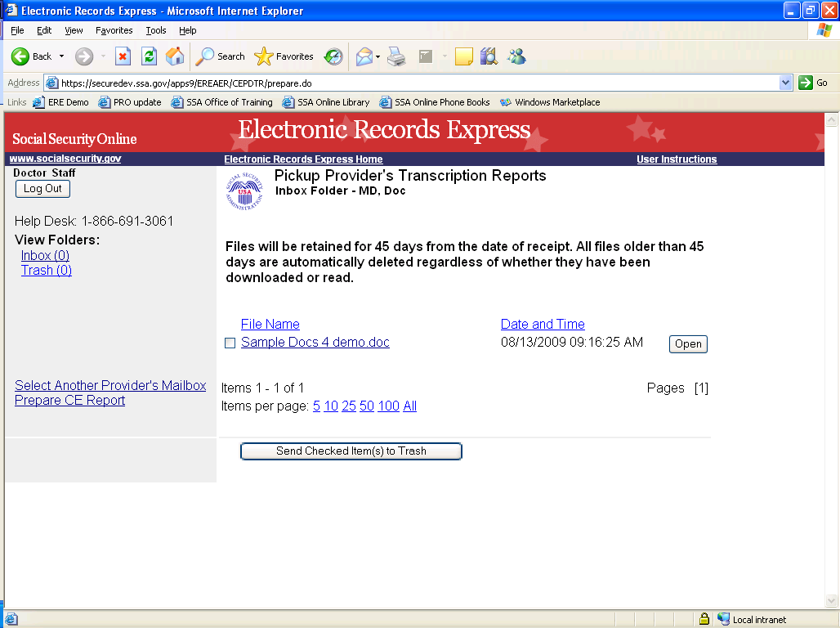
Task: Open the Favorites star button
Action: tap(284, 56)
